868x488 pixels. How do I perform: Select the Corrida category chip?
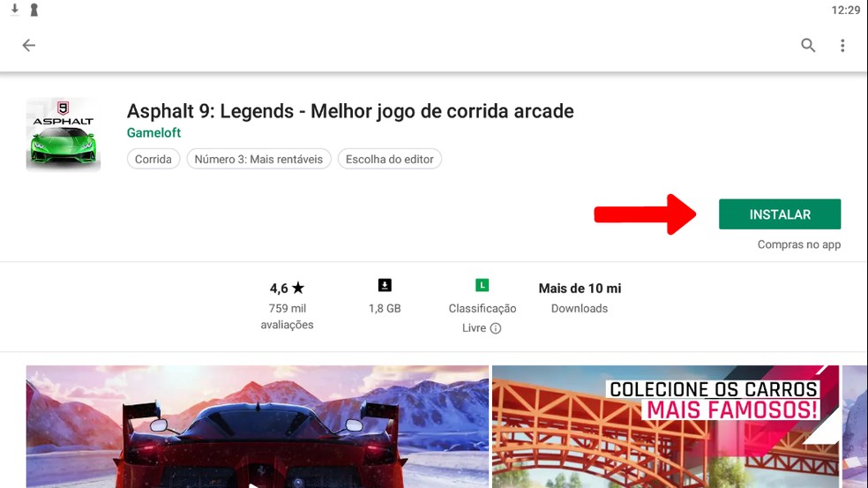(153, 159)
